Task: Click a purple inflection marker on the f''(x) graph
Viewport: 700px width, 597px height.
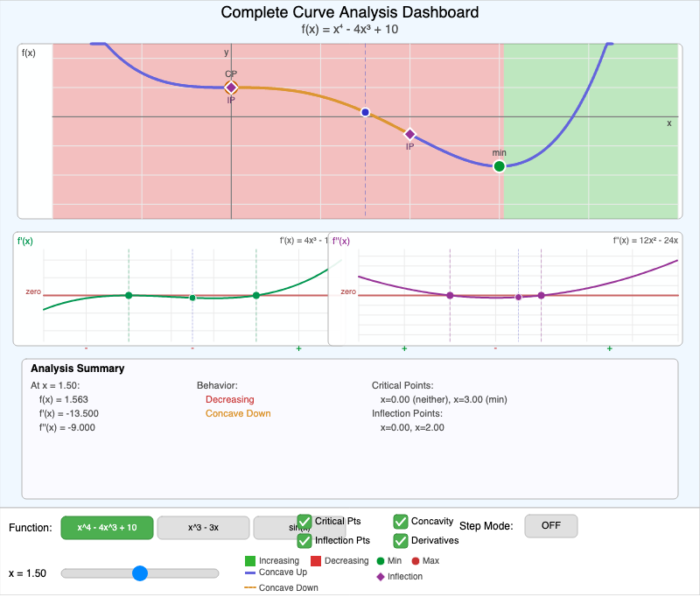Action: tap(449, 296)
